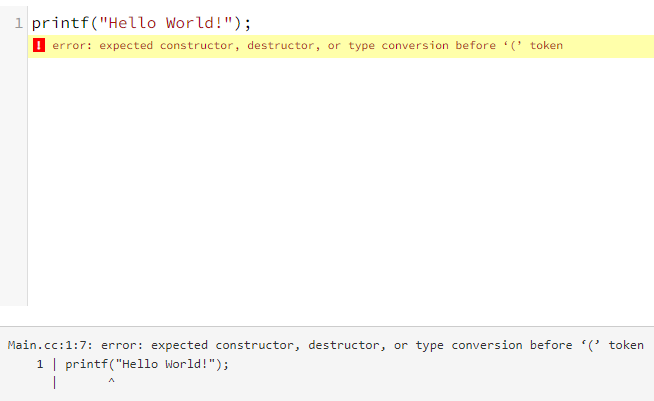Click the caret marker in console output
This screenshot has height=401, width=654.
(x=111, y=381)
